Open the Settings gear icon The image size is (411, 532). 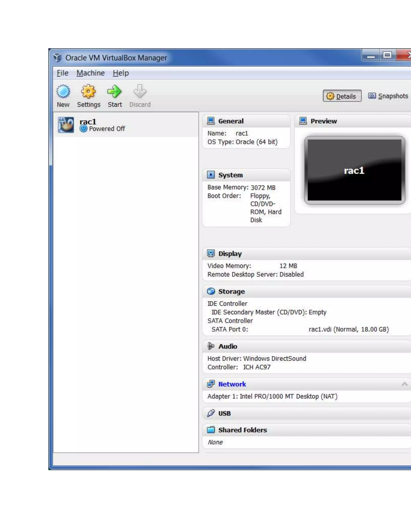click(x=88, y=92)
